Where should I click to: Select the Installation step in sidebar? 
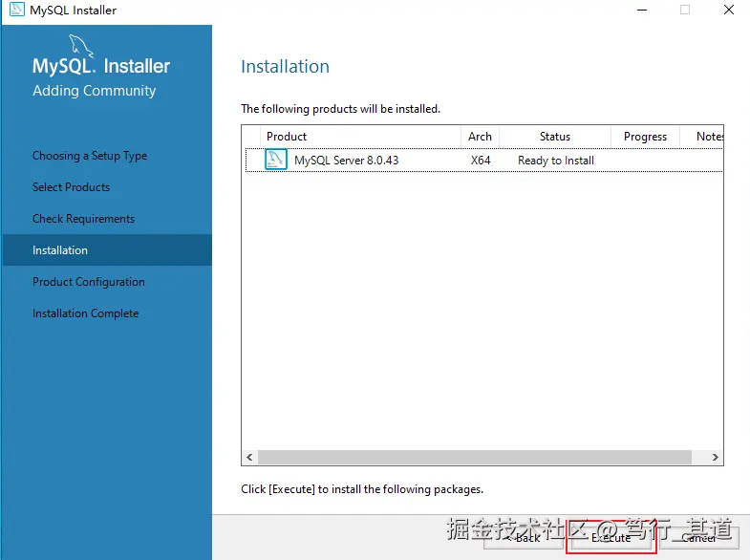coord(107,250)
